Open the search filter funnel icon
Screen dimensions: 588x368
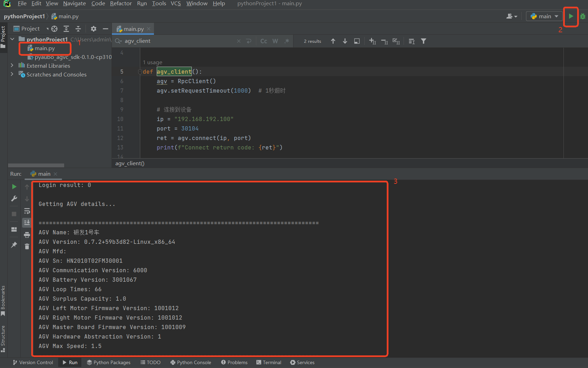(424, 41)
